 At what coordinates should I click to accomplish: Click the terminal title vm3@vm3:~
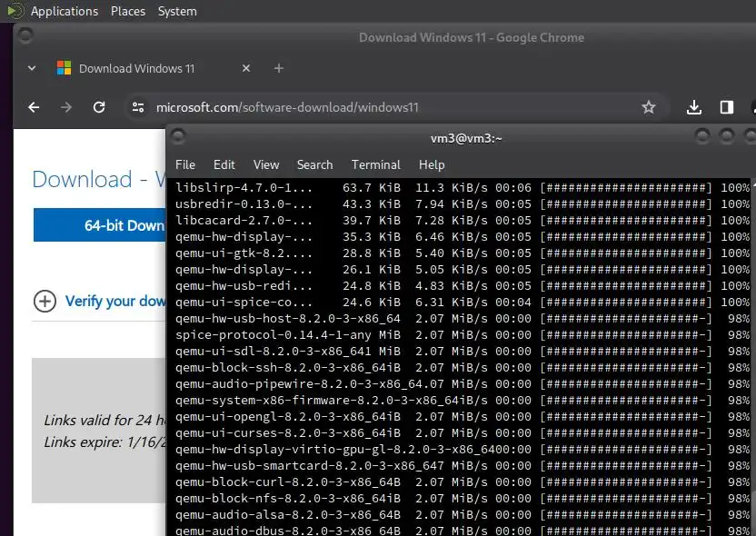[x=466, y=138]
